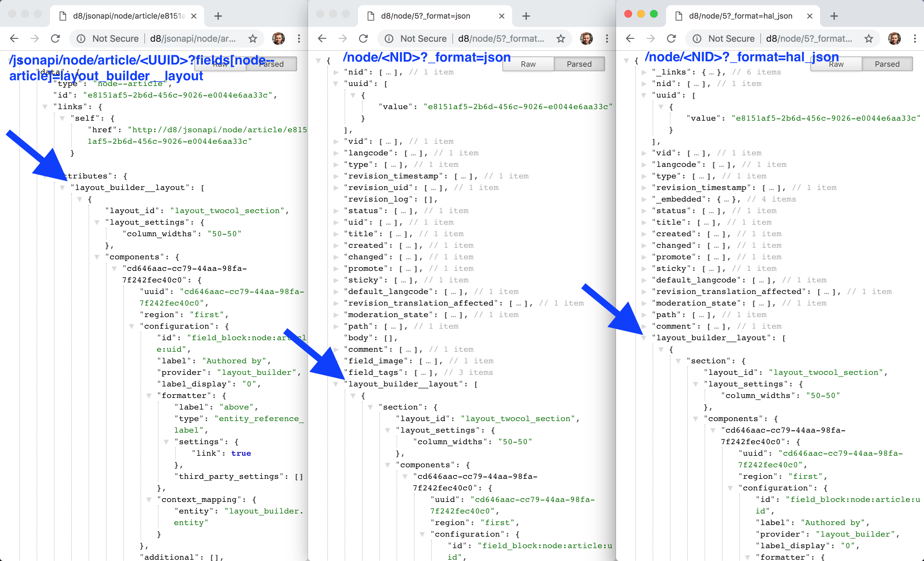Click back arrow in the hal_json window
Image resolution: width=924 pixels, height=561 pixels.
tap(630, 39)
